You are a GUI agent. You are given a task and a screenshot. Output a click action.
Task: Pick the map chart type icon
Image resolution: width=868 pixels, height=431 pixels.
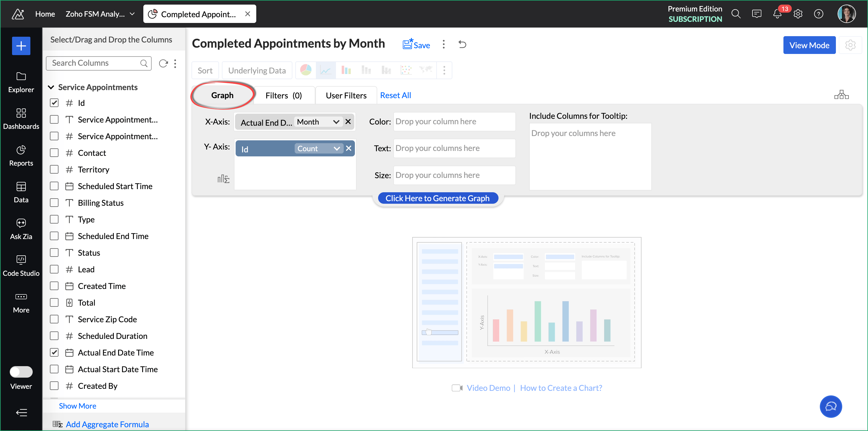click(x=426, y=70)
